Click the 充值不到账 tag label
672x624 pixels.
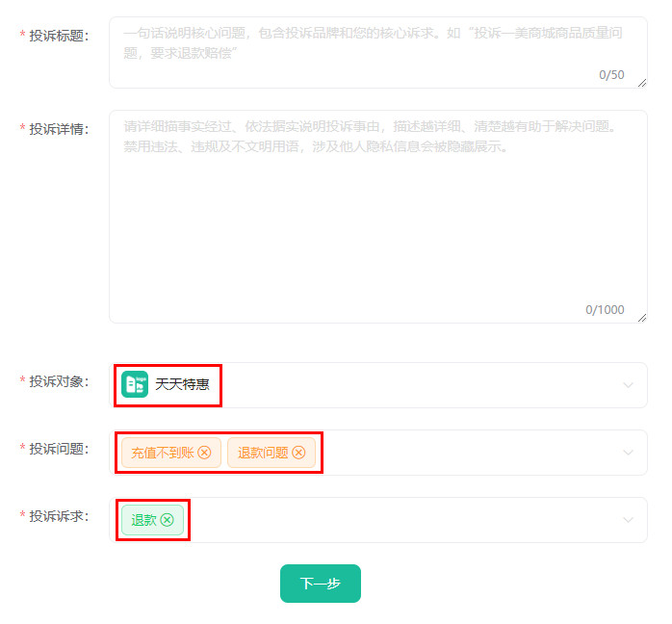pyautogui.click(x=163, y=453)
